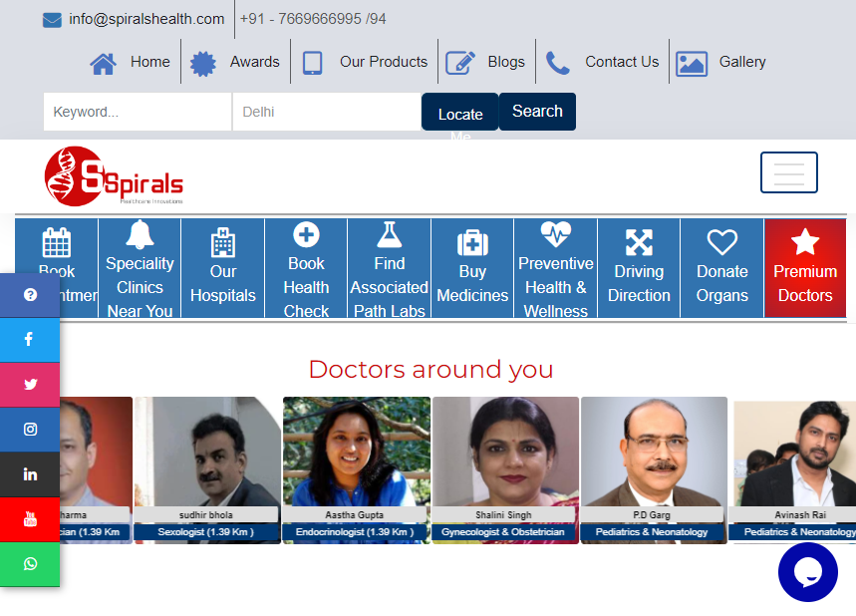The width and height of the screenshot is (856, 616).
Task: Click the YouTube icon in sidebar
Action: point(29,518)
